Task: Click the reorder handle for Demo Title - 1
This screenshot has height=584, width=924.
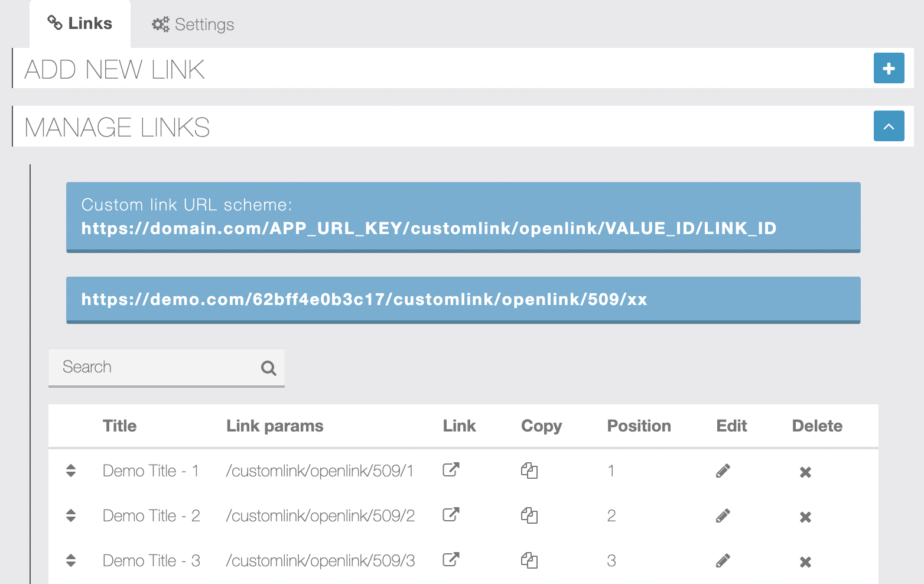Action: (71, 470)
